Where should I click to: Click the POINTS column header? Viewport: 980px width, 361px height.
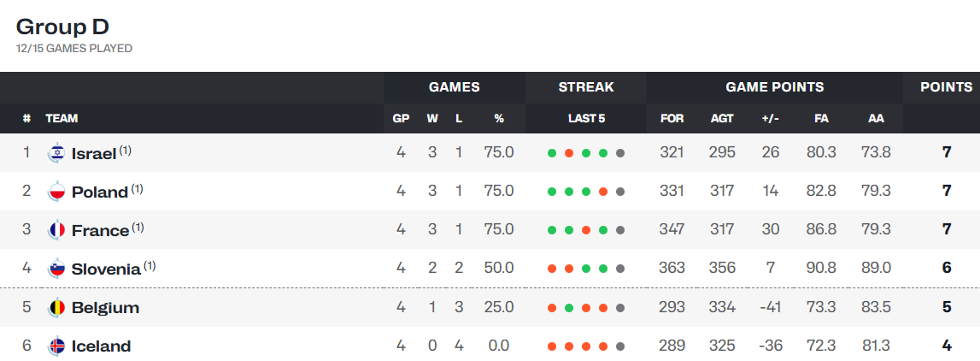(946, 87)
